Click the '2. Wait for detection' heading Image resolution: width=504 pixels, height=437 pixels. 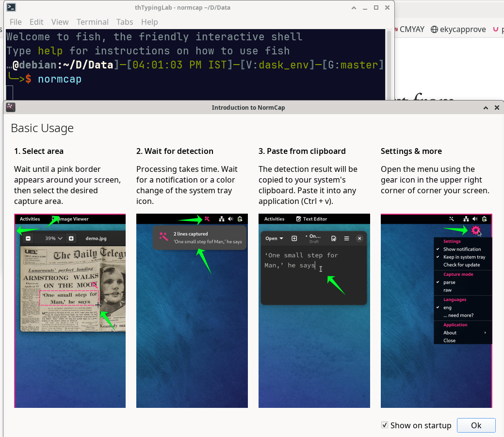click(175, 151)
